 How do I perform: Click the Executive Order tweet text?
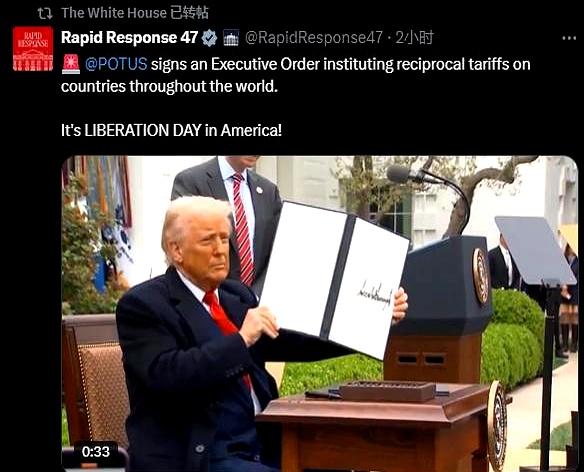pyautogui.click(x=295, y=75)
